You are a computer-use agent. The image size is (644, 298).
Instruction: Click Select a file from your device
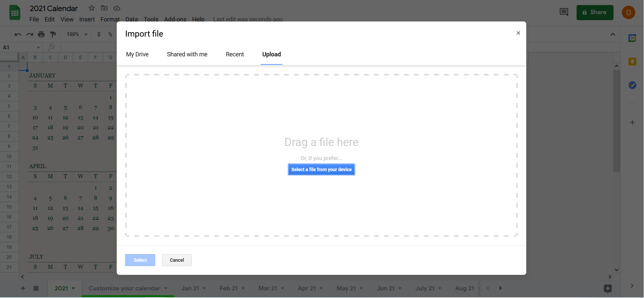click(x=321, y=169)
